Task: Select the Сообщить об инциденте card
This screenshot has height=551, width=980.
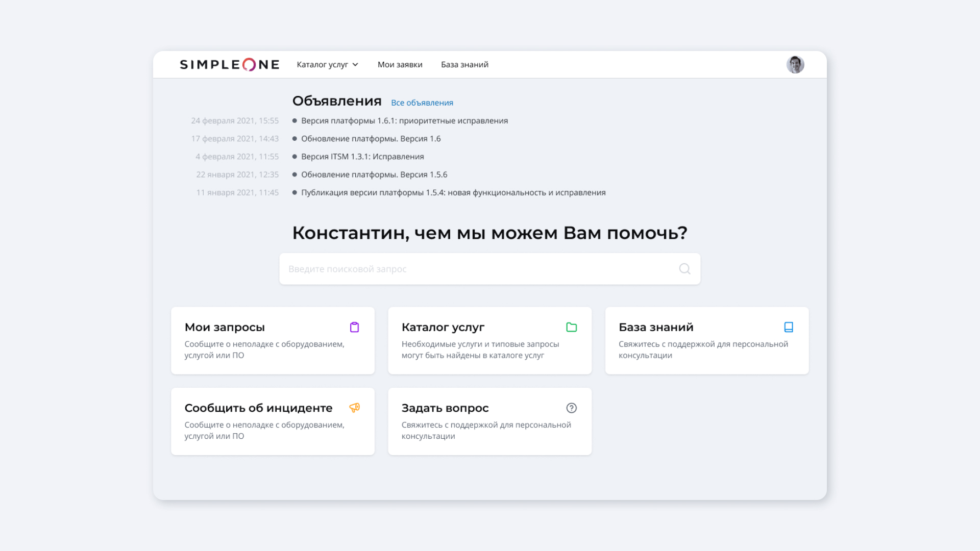Action: (273, 421)
